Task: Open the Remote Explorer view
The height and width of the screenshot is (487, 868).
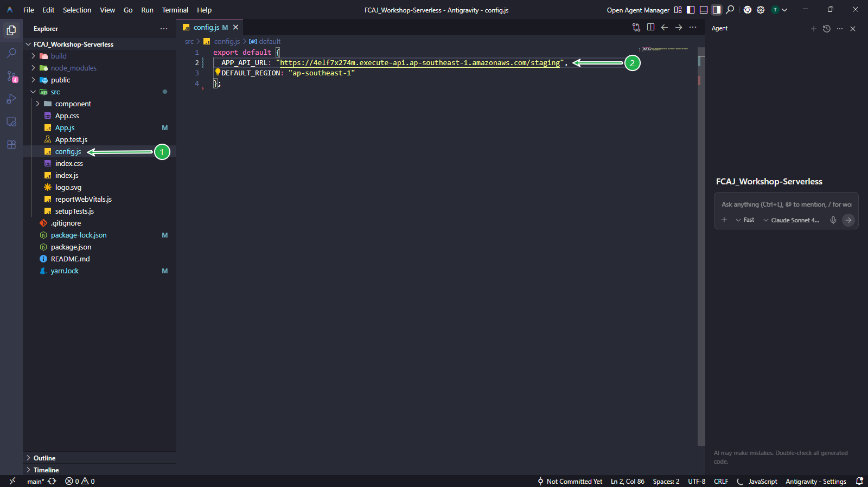Action: [x=11, y=121]
